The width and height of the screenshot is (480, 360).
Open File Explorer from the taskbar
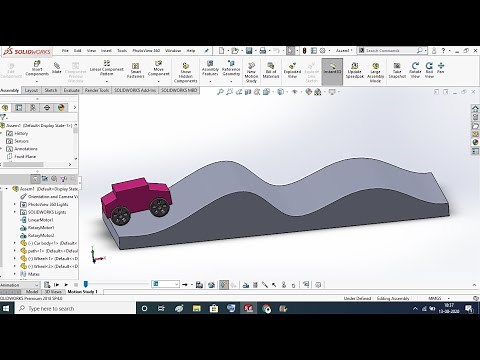pos(197,309)
